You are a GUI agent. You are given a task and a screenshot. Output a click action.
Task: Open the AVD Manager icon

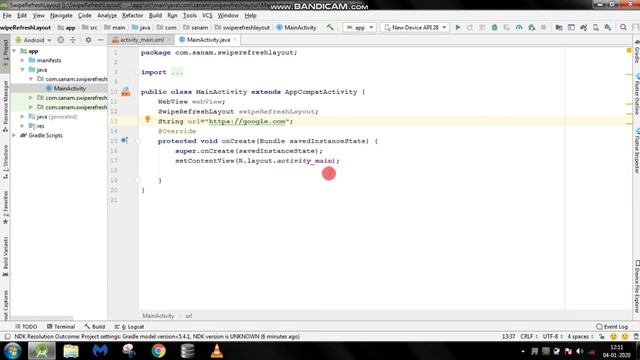click(596, 27)
